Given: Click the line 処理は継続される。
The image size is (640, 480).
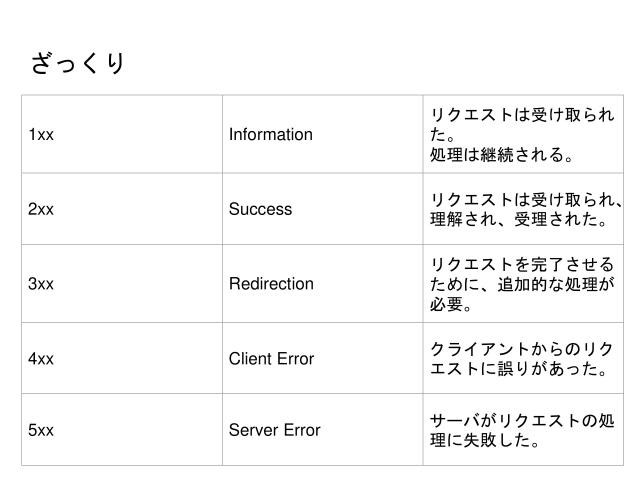Looking at the screenshot, I should tap(502, 155).
